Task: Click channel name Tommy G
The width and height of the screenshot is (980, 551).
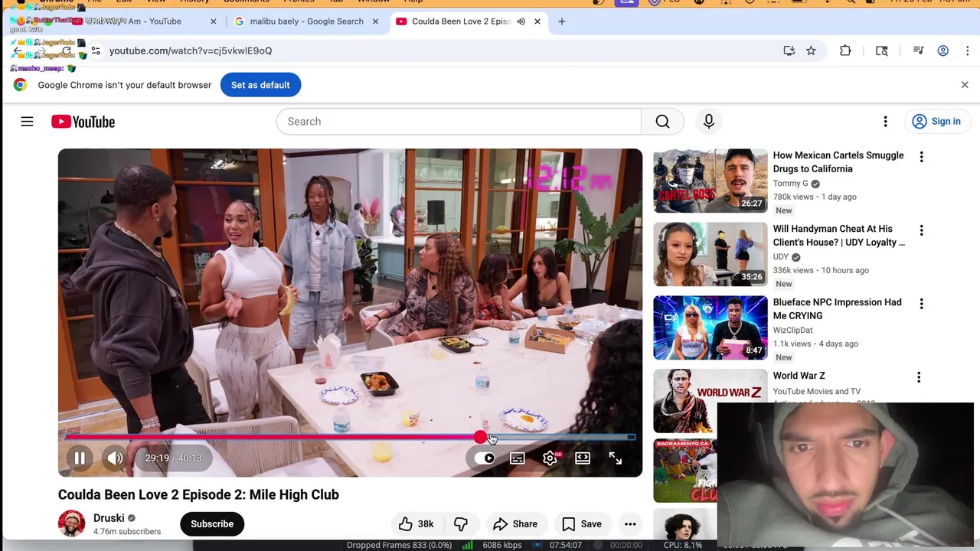Action: 790,184
